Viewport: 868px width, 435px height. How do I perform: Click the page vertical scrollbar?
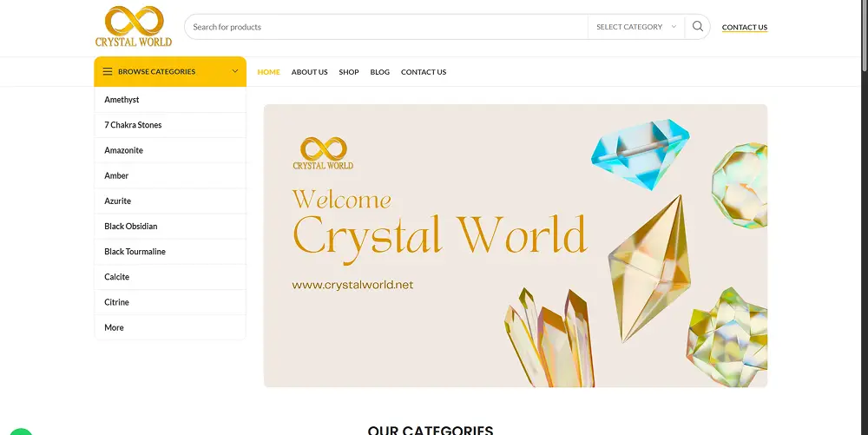pos(865,217)
